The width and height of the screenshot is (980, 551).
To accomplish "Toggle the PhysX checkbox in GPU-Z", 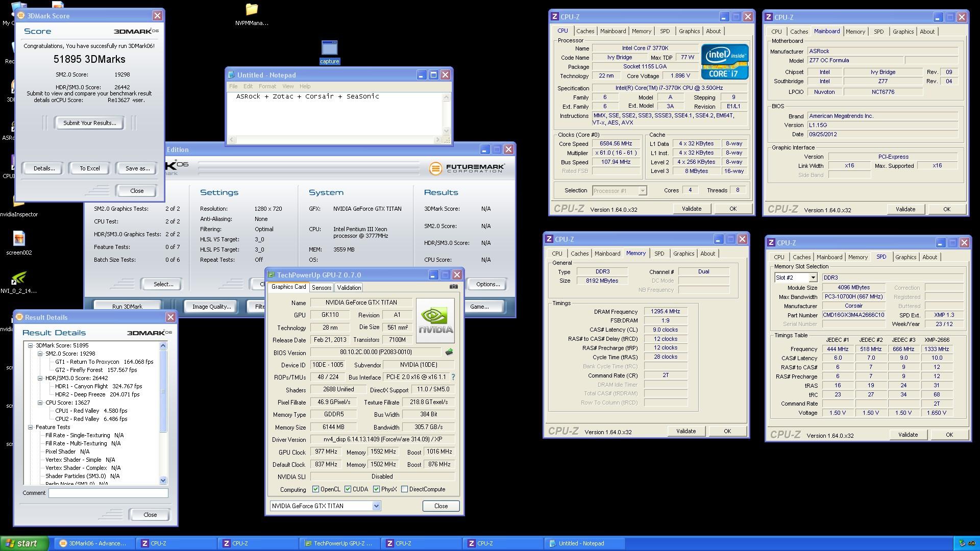I will tap(376, 489).
